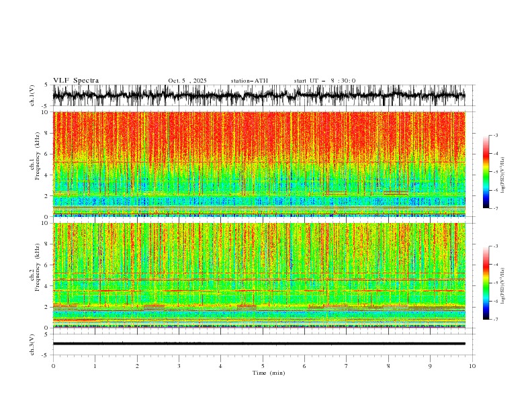This screenshot has width=532, height=411.
Task: Click the ch.2 Frequency (kHz) axis label
Action: [34, 268]
